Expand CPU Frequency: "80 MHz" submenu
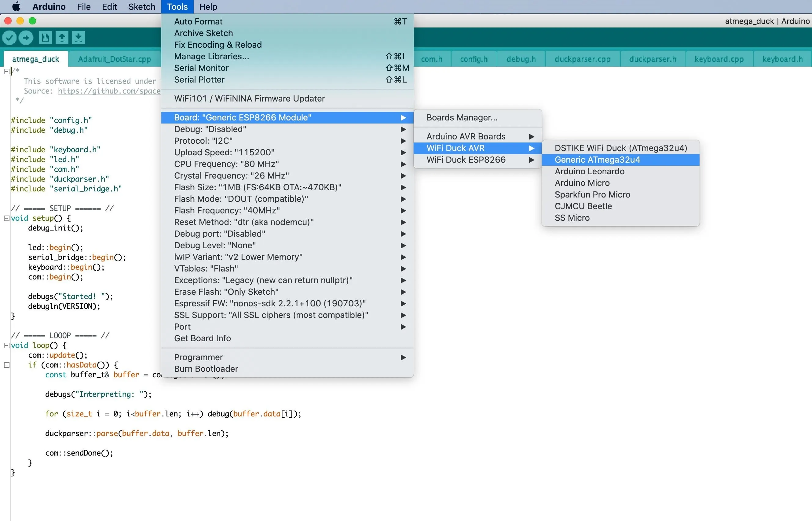This screenshot has width=812, height=521. pos(287,164)
